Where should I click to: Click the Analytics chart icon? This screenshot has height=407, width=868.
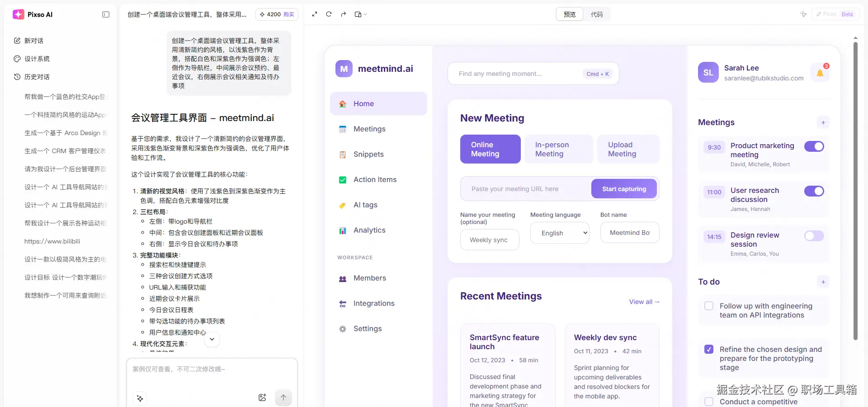(343, 230)
